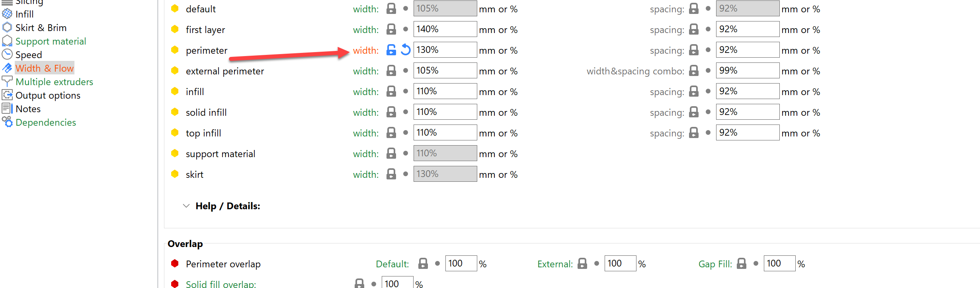
Task: Reset perimeter width using the revert arrow
Action: [405, 50]
